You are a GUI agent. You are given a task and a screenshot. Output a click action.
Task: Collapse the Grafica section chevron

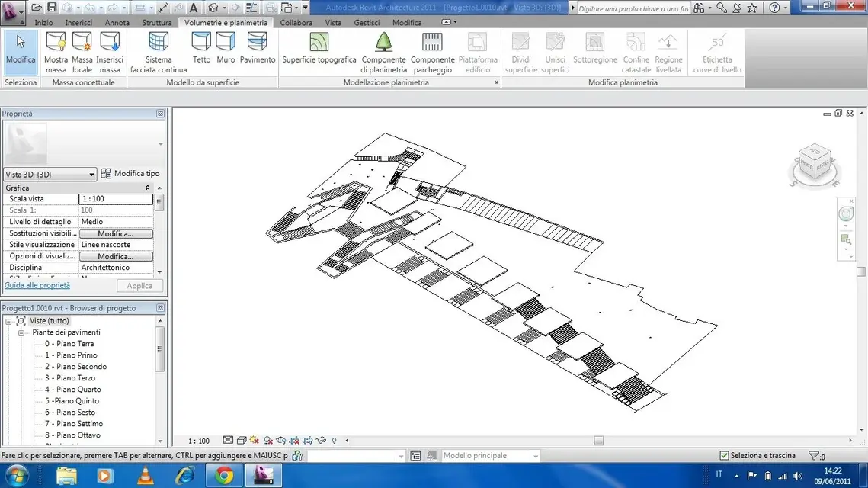[x=147, y=188]
